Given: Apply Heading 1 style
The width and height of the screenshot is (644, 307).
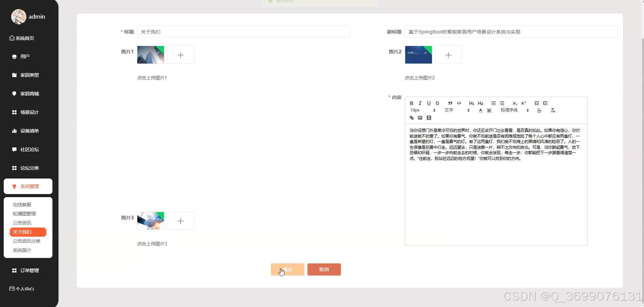Looking at the screenshot, I should (x=471, y=103).
